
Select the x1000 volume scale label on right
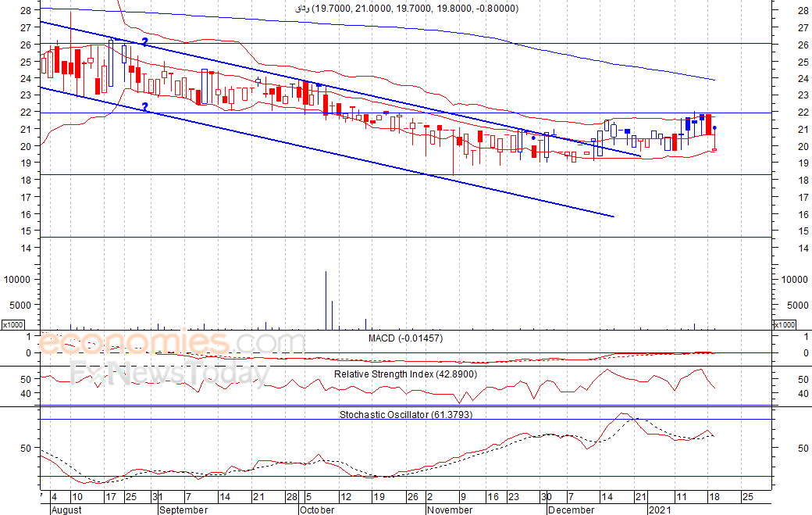coord(784,324)
